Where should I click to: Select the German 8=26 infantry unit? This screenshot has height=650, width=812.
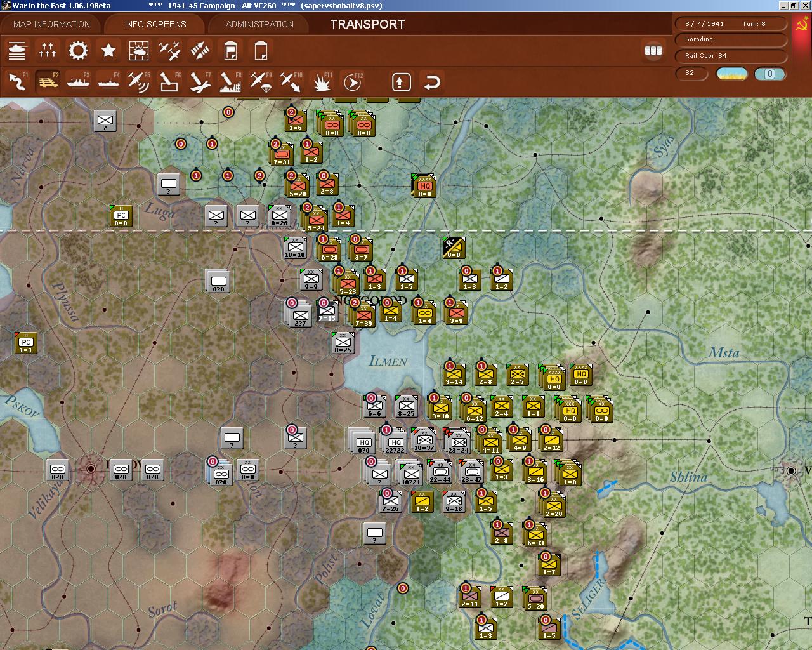[x=279, y=216]
